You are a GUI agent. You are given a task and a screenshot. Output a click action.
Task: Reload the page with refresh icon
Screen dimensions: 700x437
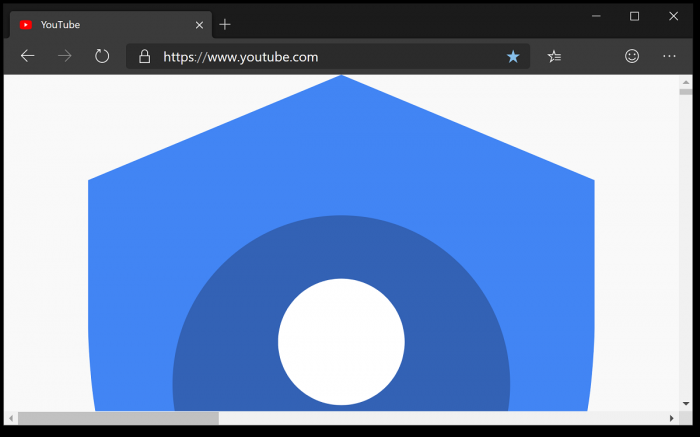click(x=102, y=56)
